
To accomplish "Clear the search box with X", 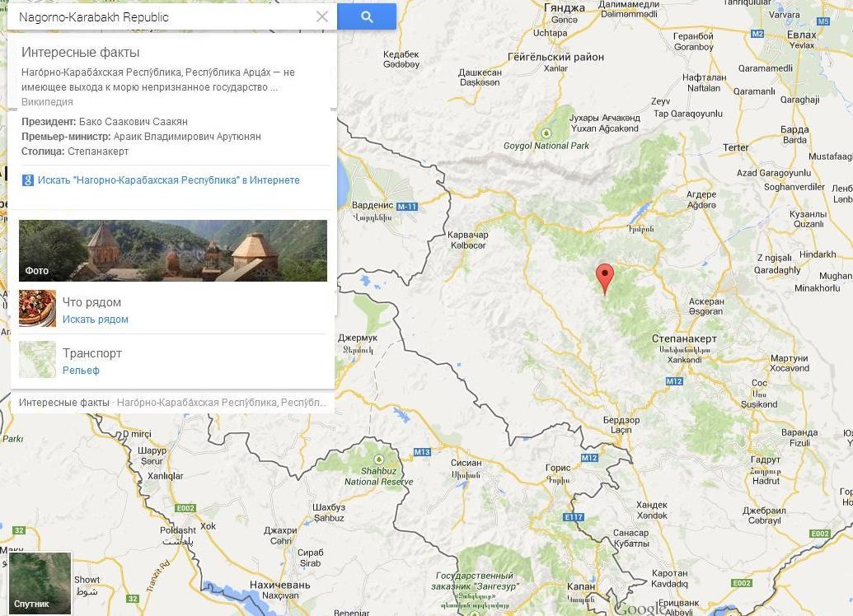I will pyautogui.click(x=322, y=16).
